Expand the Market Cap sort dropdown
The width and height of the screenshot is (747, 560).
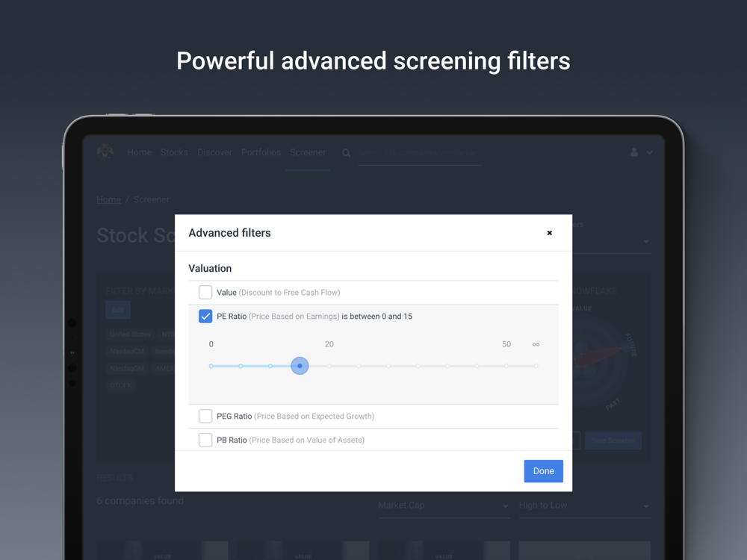pos(443,505)
